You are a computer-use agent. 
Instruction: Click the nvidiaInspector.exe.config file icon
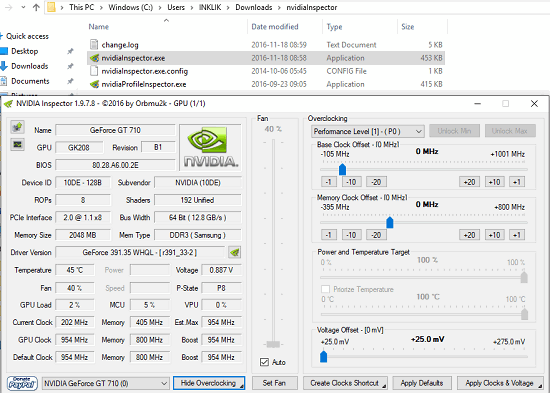(x=94, y=71)
